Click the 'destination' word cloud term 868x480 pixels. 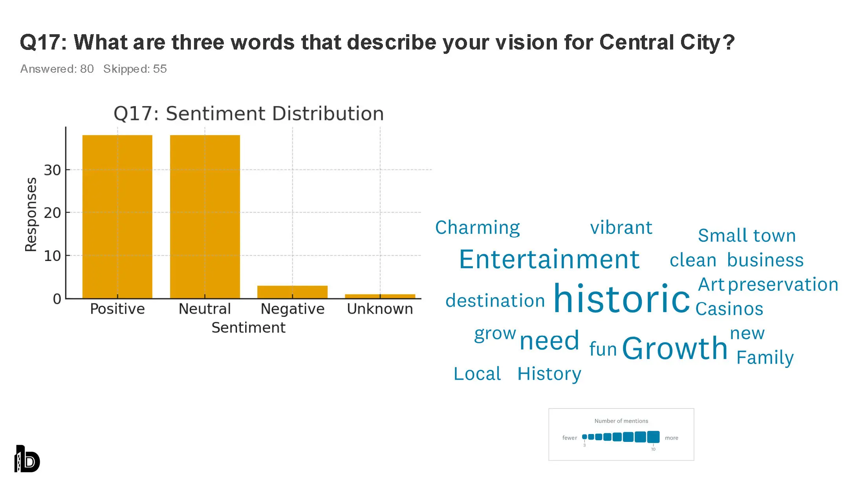pyautogui.click(x=495, y=301)
